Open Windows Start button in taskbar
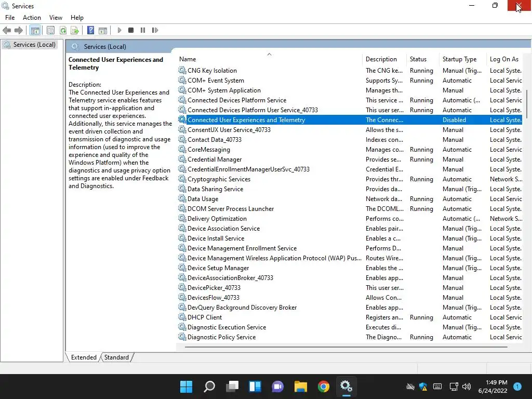This screenshot has height=399, width=532. coord(186,387)
